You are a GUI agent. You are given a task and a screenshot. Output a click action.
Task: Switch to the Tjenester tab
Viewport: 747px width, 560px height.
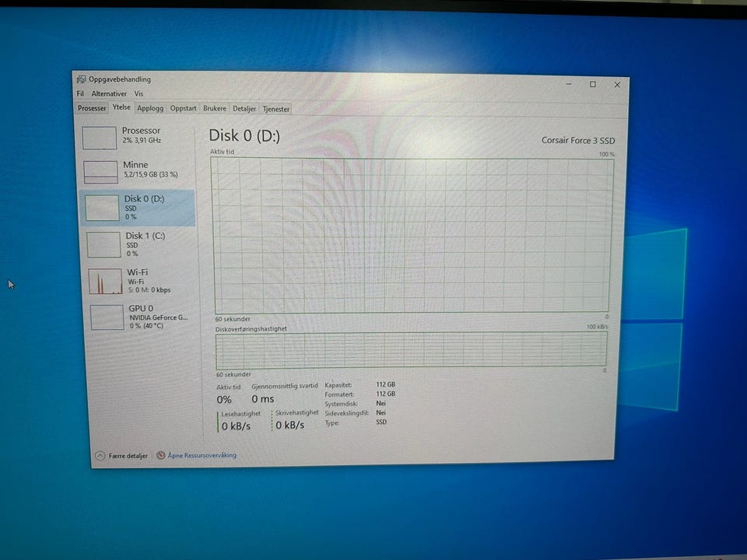coord(276,109)
